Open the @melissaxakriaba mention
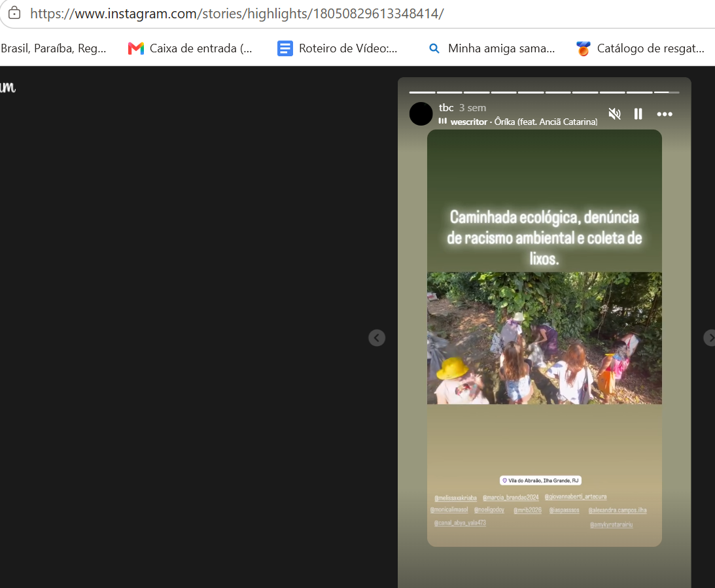Image resolution: width=715 pixels, height=588 pixels. point(455,498)
